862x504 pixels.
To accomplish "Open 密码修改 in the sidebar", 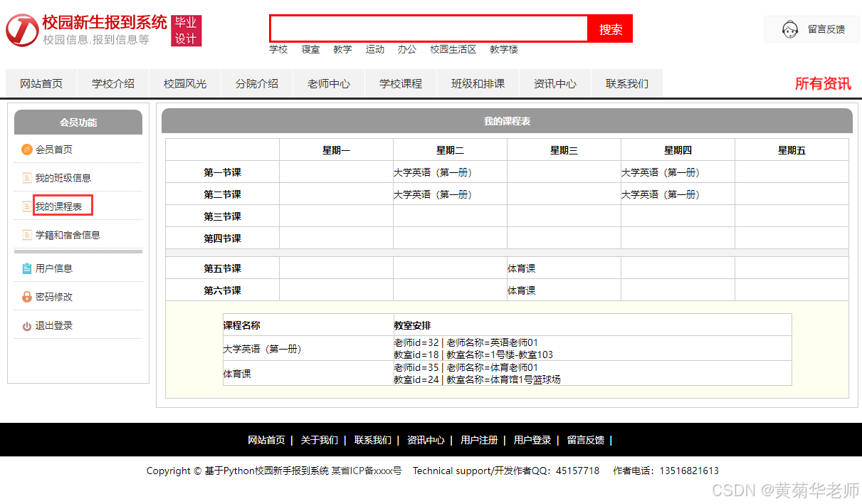I will pos(54,297).
